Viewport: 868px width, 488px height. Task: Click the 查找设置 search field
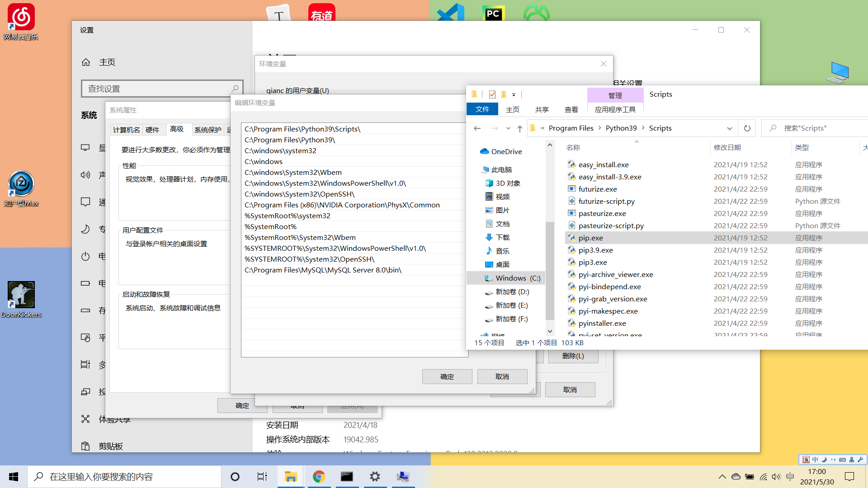tap(162, 89)
